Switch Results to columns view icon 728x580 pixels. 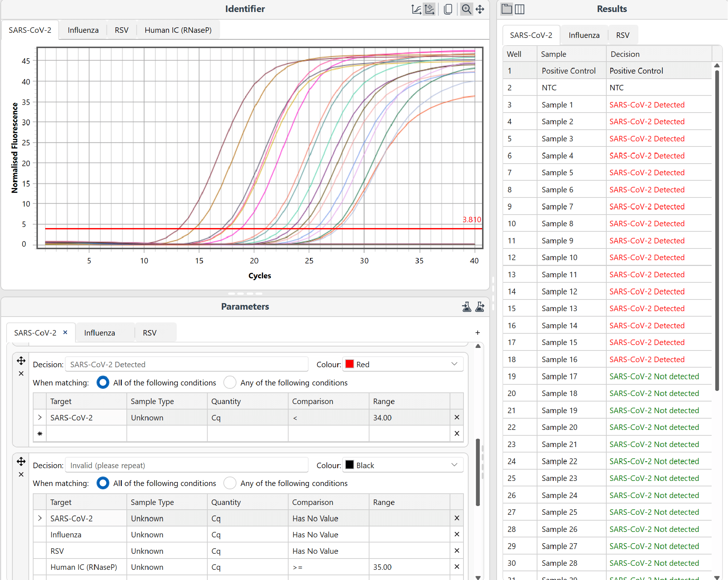click(x=520, y=9)
